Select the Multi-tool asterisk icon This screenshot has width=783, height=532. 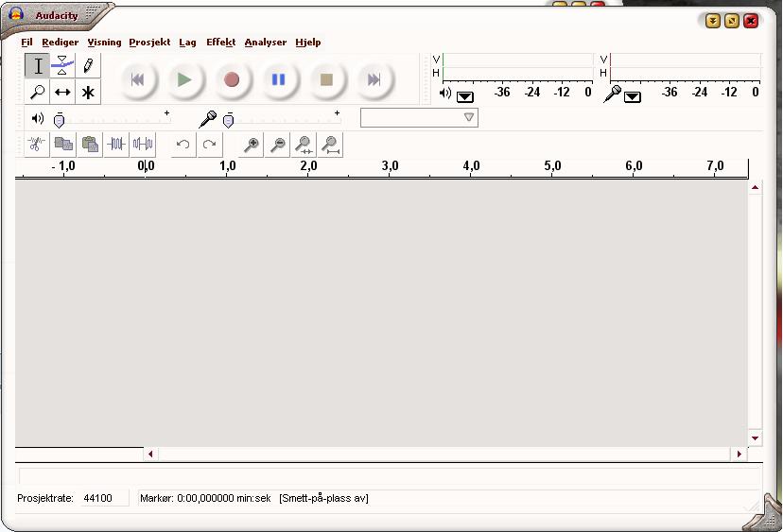tap(88, 92)
